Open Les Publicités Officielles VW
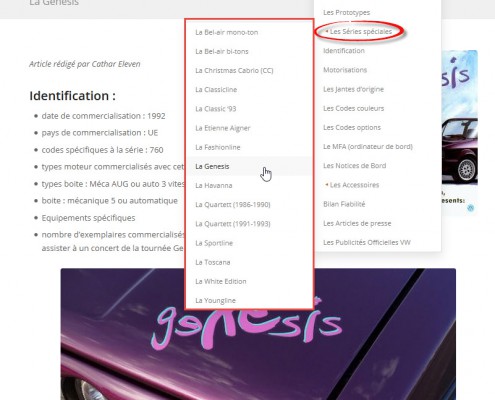This screenshot has height=400, width=495. (367, 242)
